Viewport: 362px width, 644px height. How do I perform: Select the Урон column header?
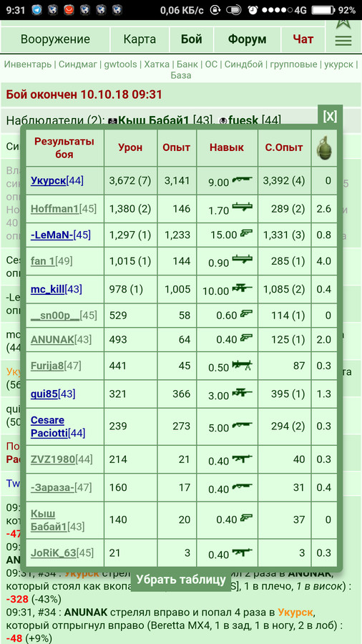click(130, 148)
